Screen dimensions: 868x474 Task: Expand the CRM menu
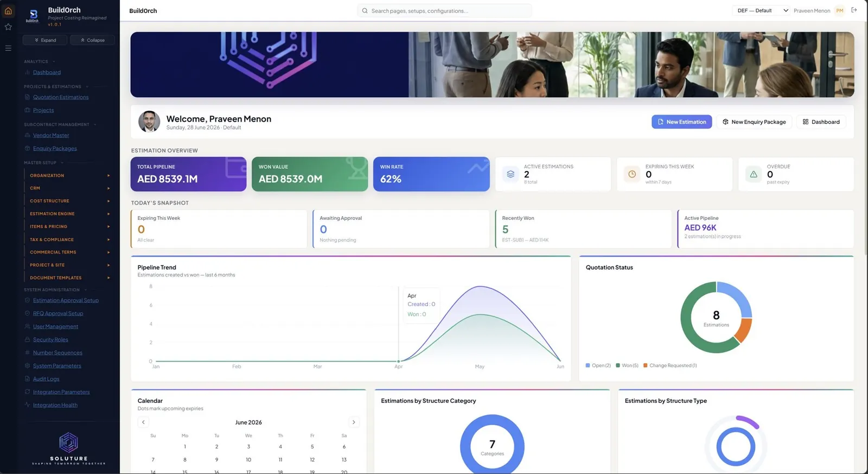[69, 188]
